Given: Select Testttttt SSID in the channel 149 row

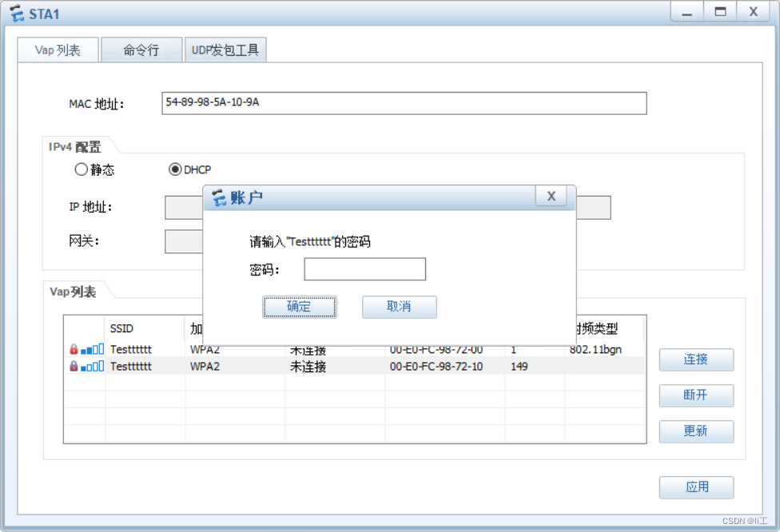Looking at the screenshot, I should tap(131, 367).
